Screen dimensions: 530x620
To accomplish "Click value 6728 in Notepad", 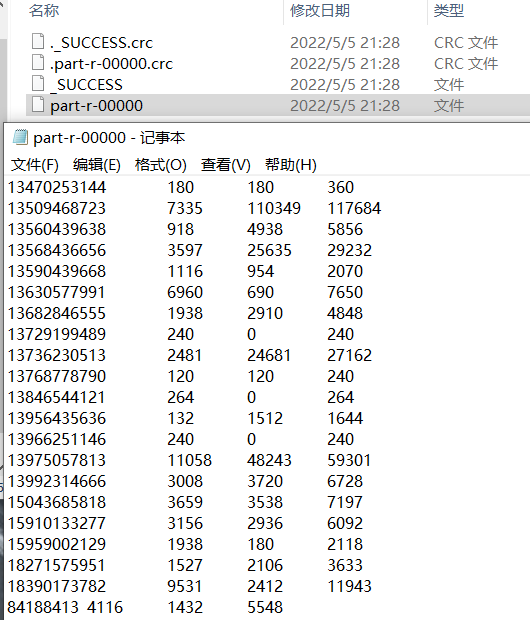I will (345, 481).
